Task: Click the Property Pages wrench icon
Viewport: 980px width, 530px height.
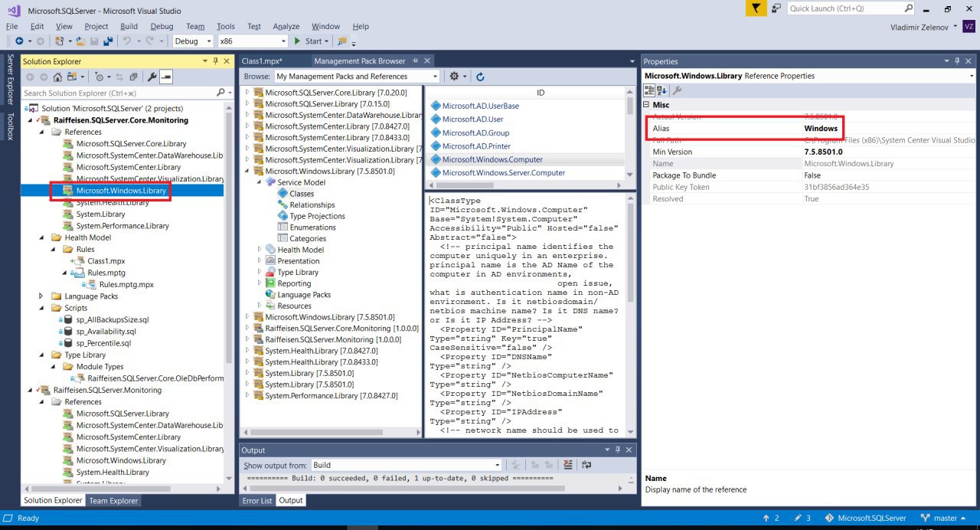Action: (677, 90)
